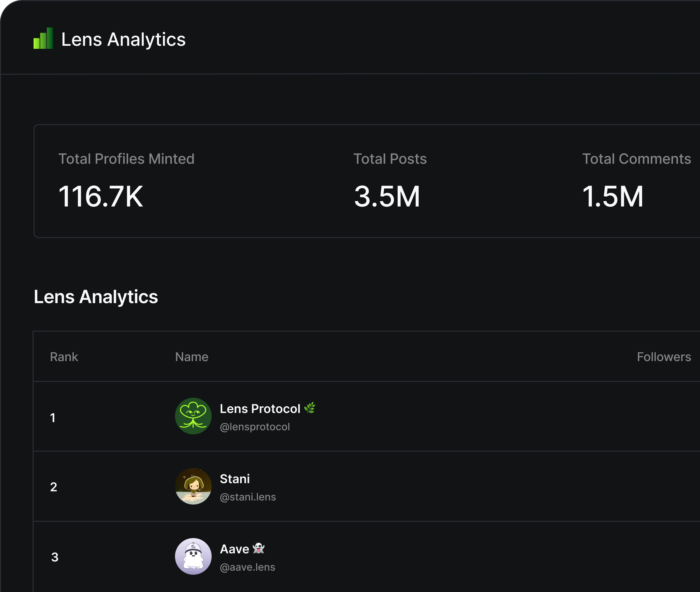Viewport: 700px width, 592px height.
Task: Click the 3.5M posts value
Action: 387,196
